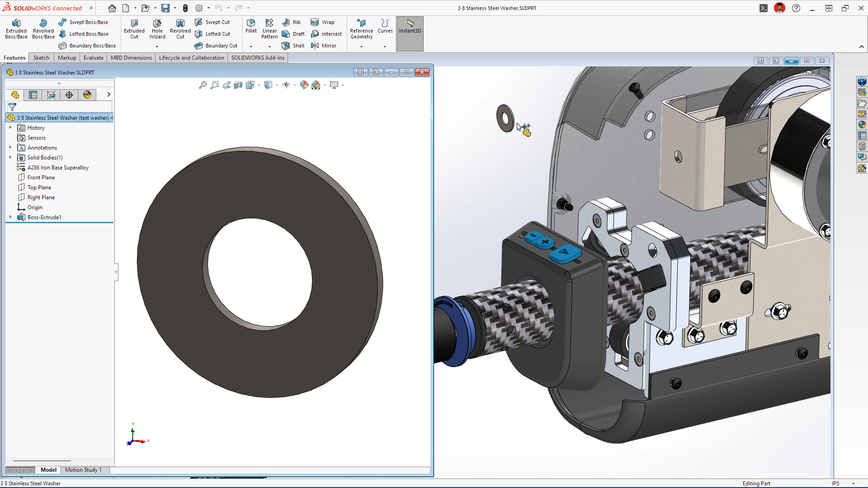Screen dimensions: 868x488
Task: Select the Hole Wizard tool
Action: [x=157, y=28]
